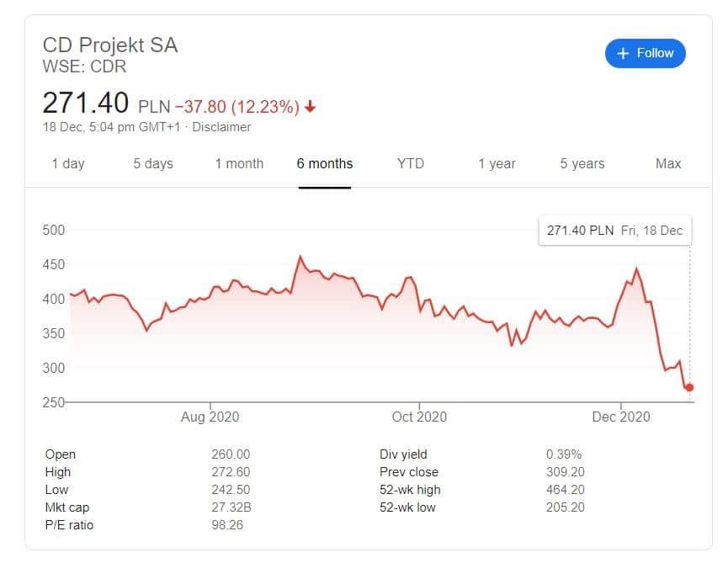Select the 5 years tab
728x563 pixels.
click(x=582, y=163)
